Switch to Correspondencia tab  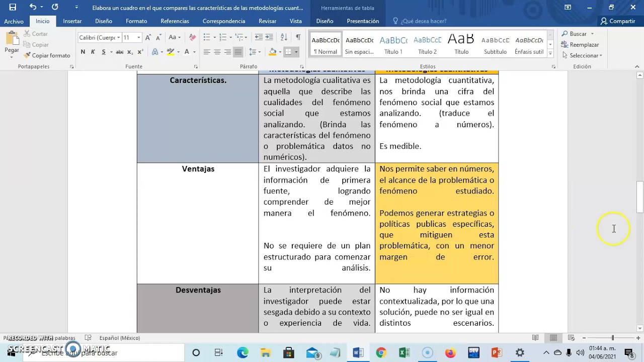click(224, 21)
